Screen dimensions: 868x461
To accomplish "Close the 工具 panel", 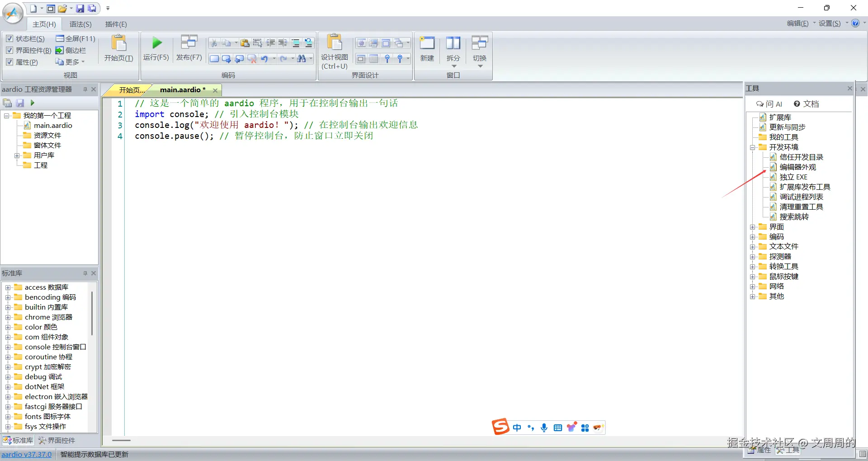I will click(850, 89).
